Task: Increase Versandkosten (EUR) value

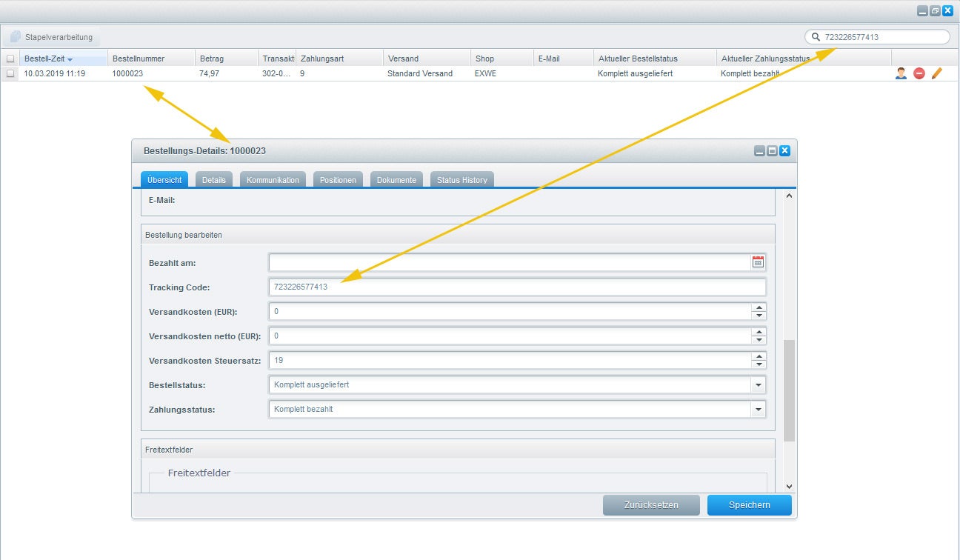Action: coord(759,307)
